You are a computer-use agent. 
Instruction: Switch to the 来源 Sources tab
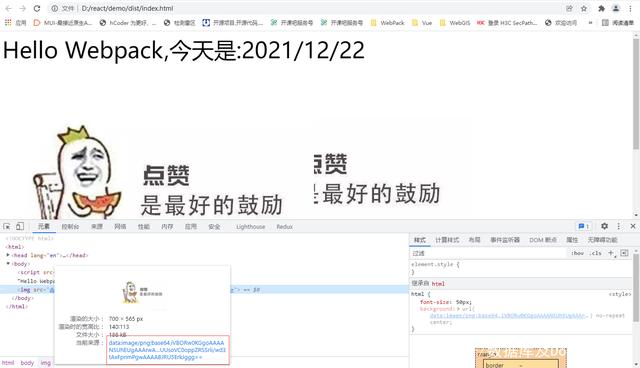point(97,227)
